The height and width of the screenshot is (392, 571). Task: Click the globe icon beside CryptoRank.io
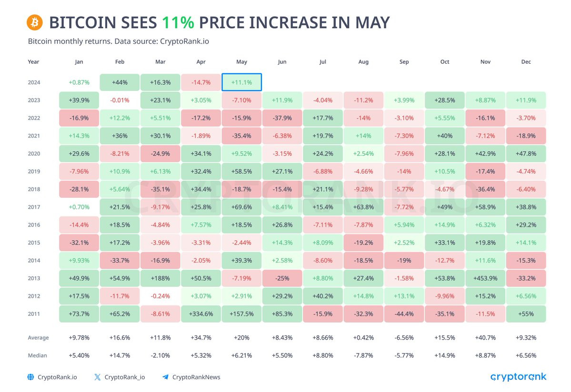click(31, 377)
